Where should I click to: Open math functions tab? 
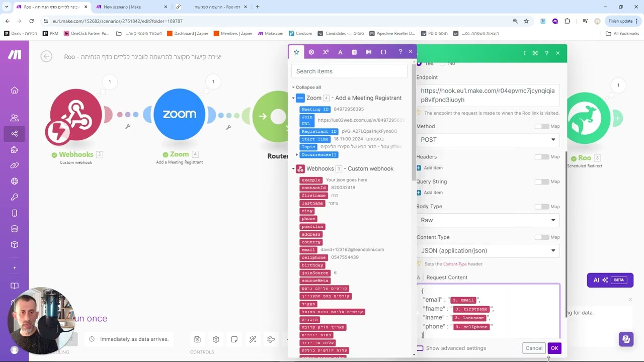click(326, 52)
